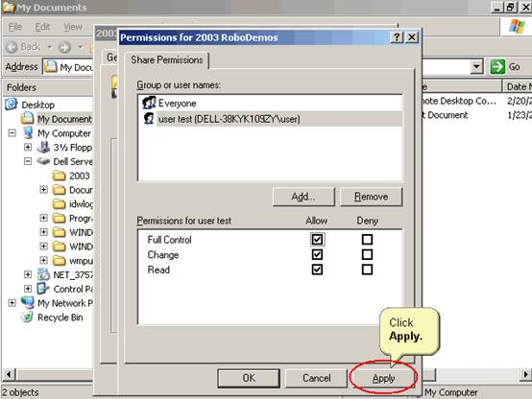Click the Desktop icon in tree

coord(12,105)
